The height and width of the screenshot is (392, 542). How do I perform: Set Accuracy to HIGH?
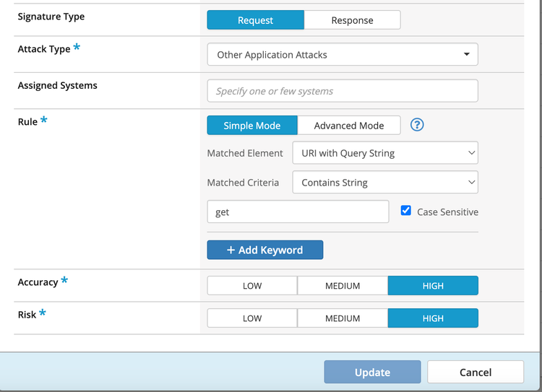coord(433,286)
